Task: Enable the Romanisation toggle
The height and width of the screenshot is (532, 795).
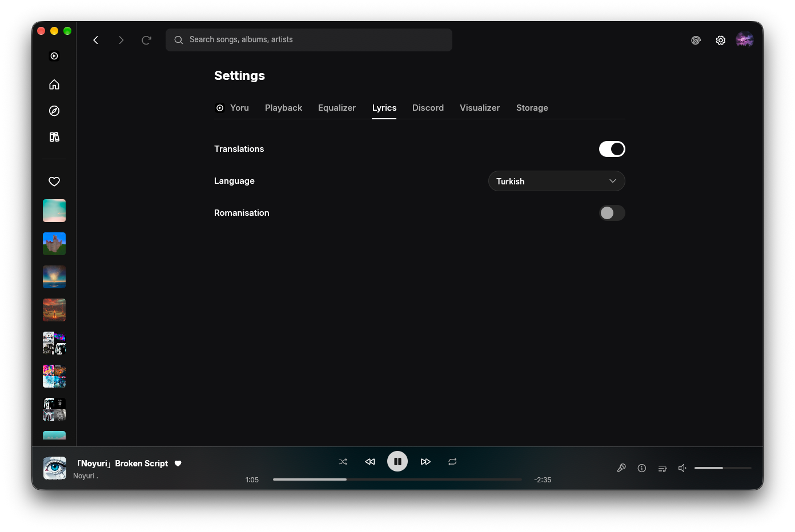Action: tap(612, 213)
